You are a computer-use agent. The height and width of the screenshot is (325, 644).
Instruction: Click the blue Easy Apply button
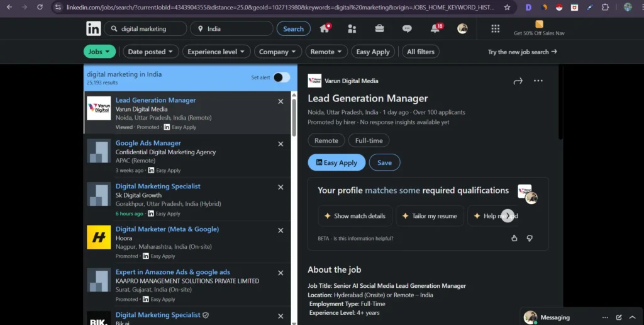(336, 162)
